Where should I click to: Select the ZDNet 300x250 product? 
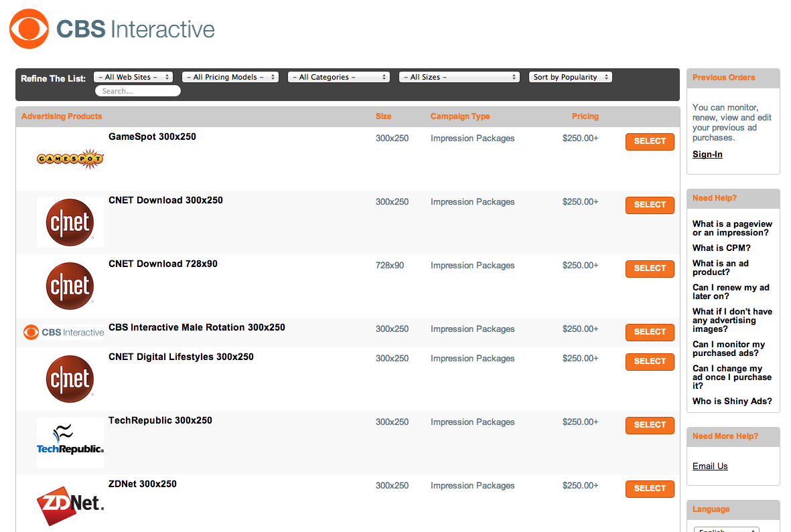click(x=650, y=489)
